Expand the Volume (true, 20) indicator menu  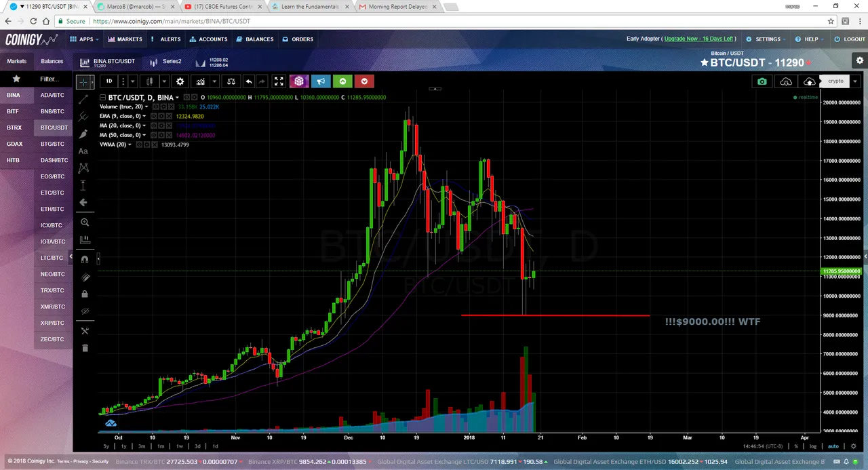[146, 107]
